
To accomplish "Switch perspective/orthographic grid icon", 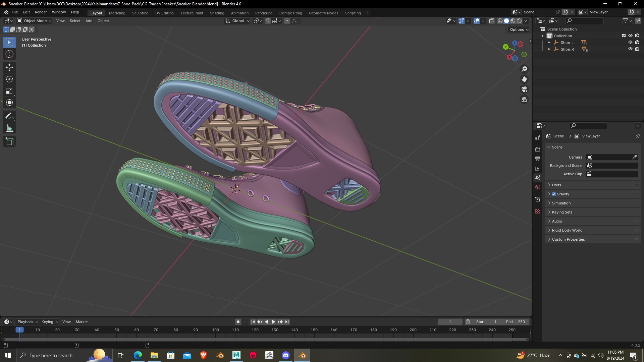I will pos(524,100).
